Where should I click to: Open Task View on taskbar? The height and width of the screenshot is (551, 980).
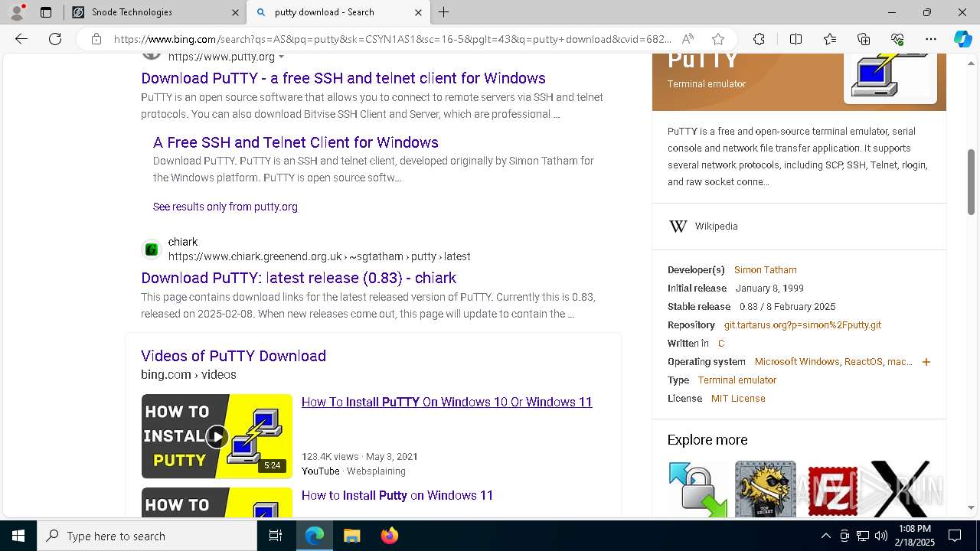pos(276,536)
